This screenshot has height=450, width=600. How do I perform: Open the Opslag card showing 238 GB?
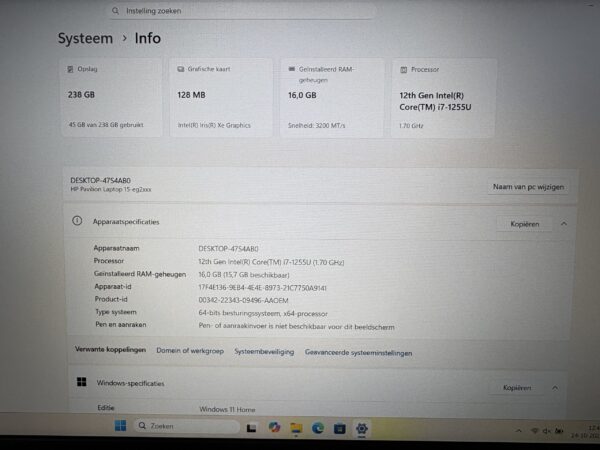pyautogui.click(x=111, y=98)
